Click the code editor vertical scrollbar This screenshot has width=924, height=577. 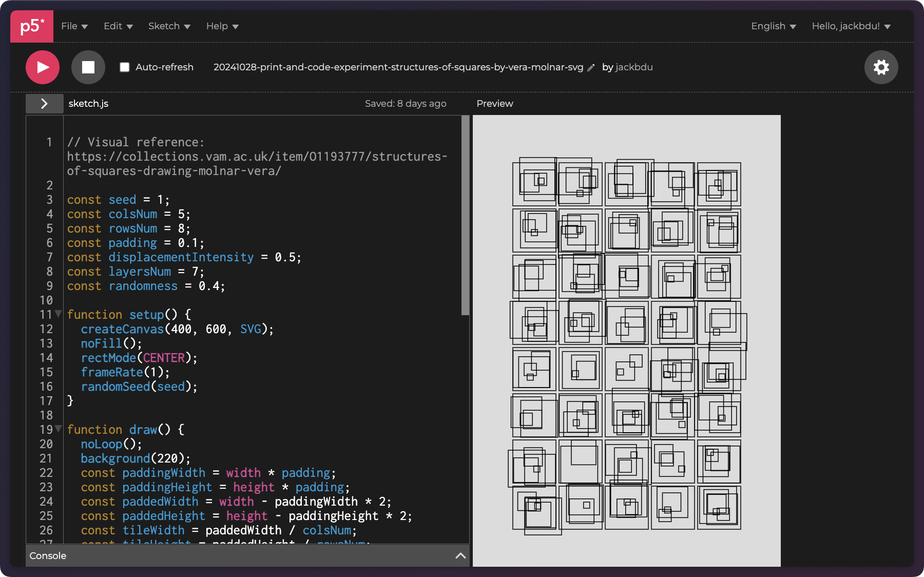click(x=465, y=216)
